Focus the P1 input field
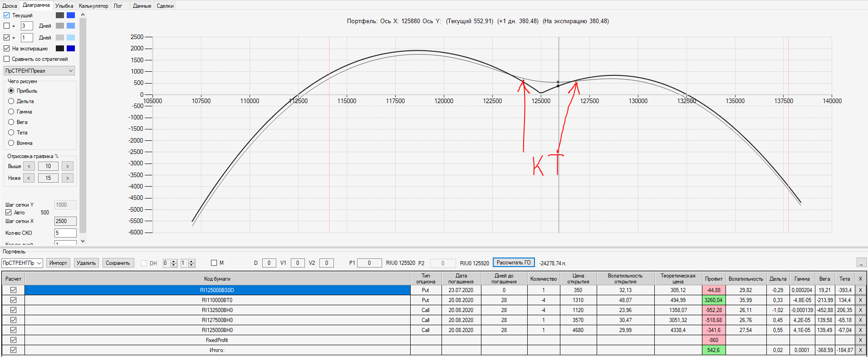 point(369,263)
